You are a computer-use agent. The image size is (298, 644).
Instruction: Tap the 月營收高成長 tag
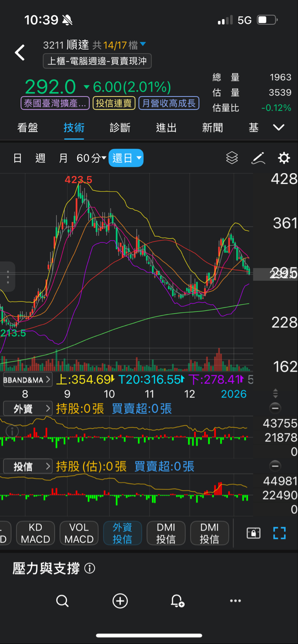point(169,103)
